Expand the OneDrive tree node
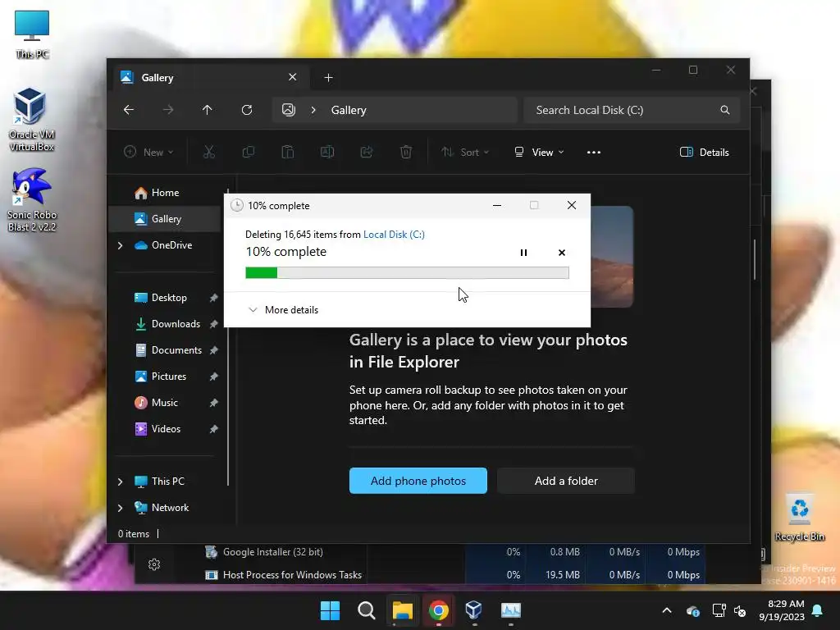 click(120, 245)
